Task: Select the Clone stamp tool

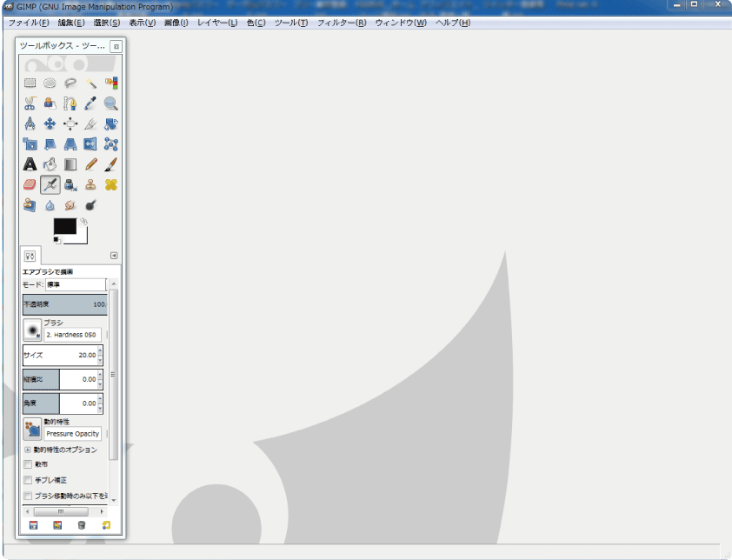Action: (x=90, y=185)
